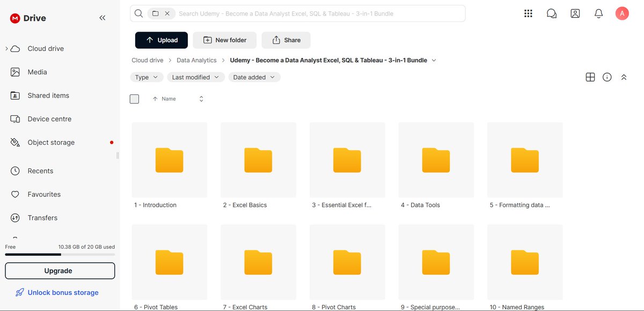Toggle the select-all checkbox
Image resolution: width=644 pixels, height=311 pixels.
(x=135, y=99)
